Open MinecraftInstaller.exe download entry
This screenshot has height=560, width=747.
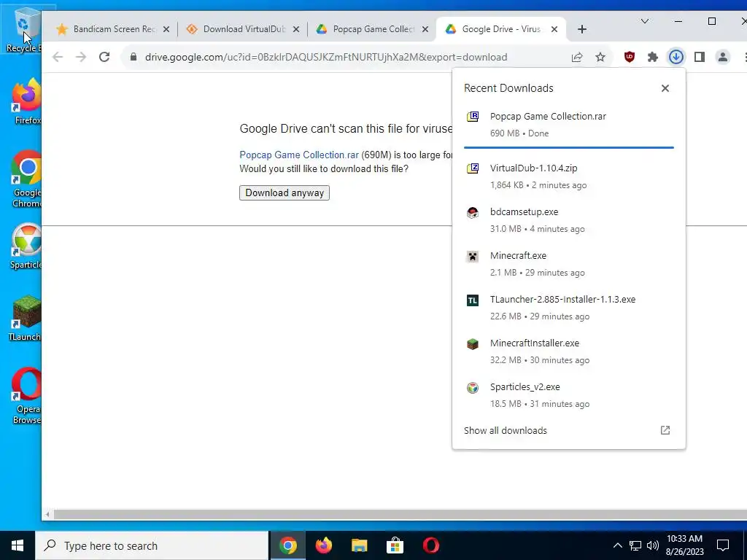click(x=569, y=351)
